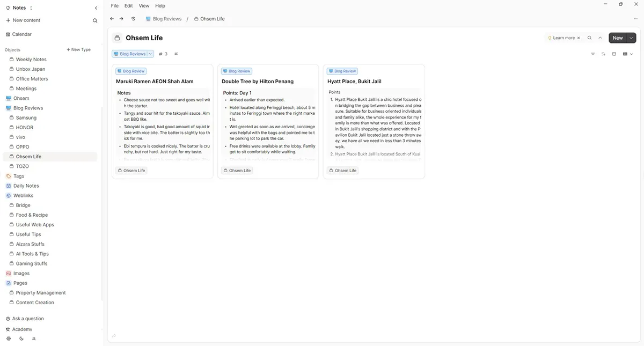644x346 pixels.
Task: Expand the Blog Reviews type dropdown
Action: [150, 54]
